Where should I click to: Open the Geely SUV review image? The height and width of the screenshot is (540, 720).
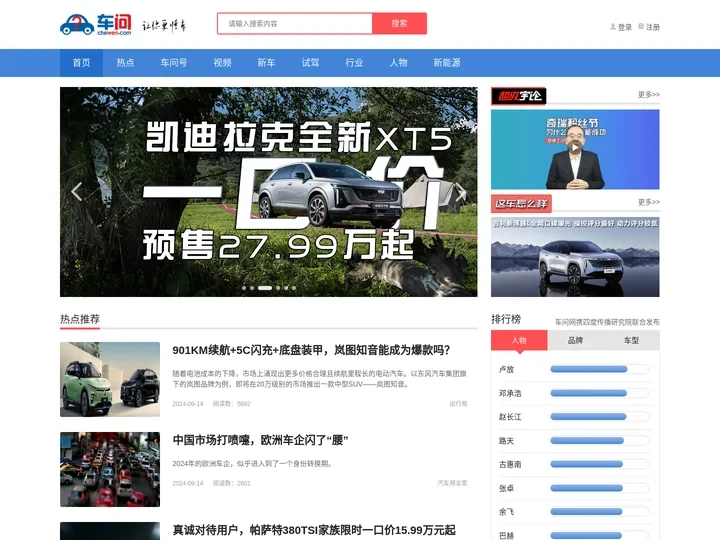pos(575,257)
